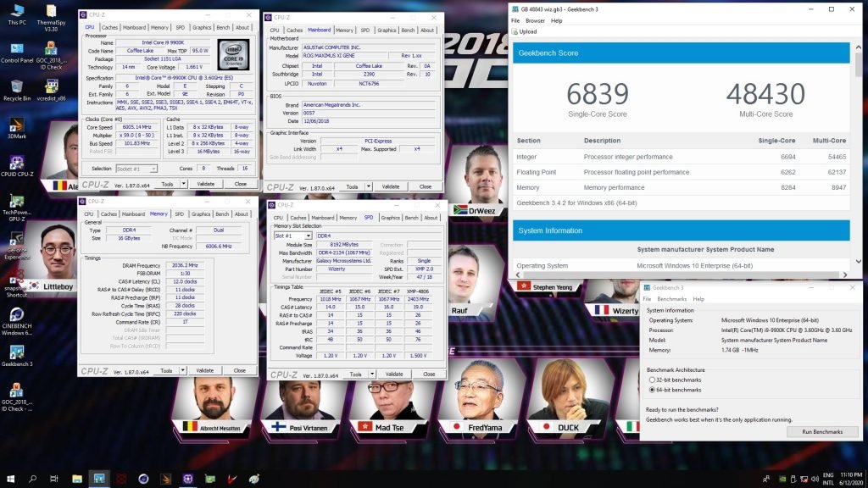The height and width of the screenshot is (488, 868).
Task: Launch Geekbench 3 desktop shortcut
Action: [17, 356]
